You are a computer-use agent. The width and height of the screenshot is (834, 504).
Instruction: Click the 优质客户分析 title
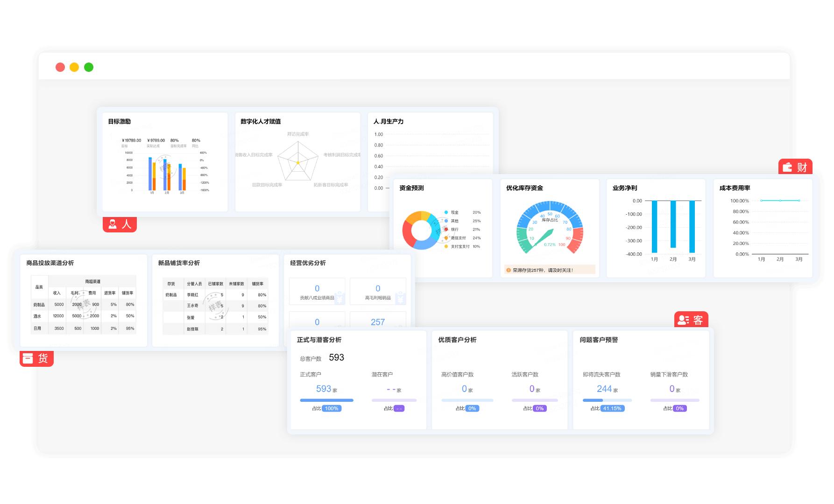[457, 340]
